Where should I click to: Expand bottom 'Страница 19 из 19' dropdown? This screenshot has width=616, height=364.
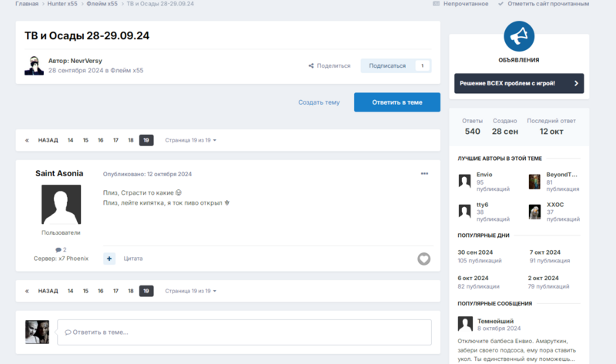coord(191,291)
